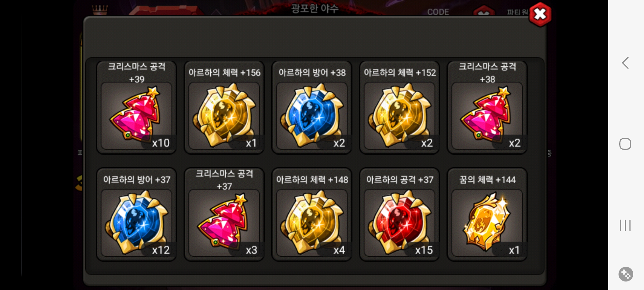Choose the 아르하의 방어 +38 blue gem

pos(312,107)
